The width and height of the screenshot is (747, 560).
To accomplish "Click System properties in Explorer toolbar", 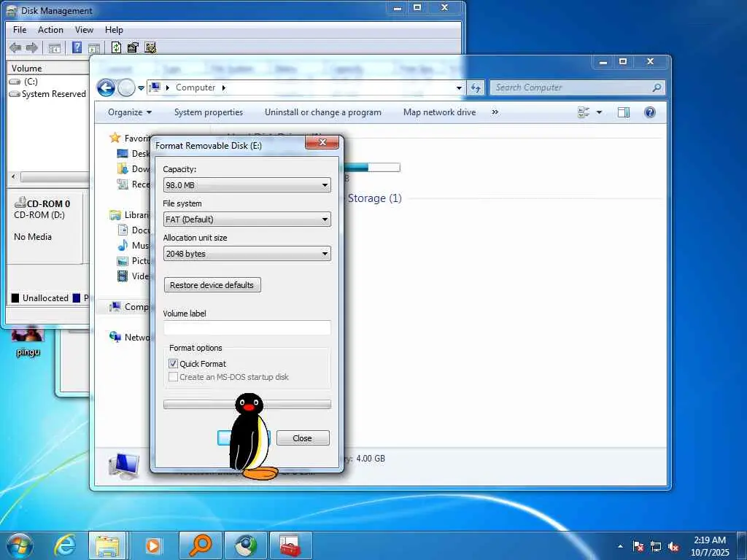I will click(209, 112).
